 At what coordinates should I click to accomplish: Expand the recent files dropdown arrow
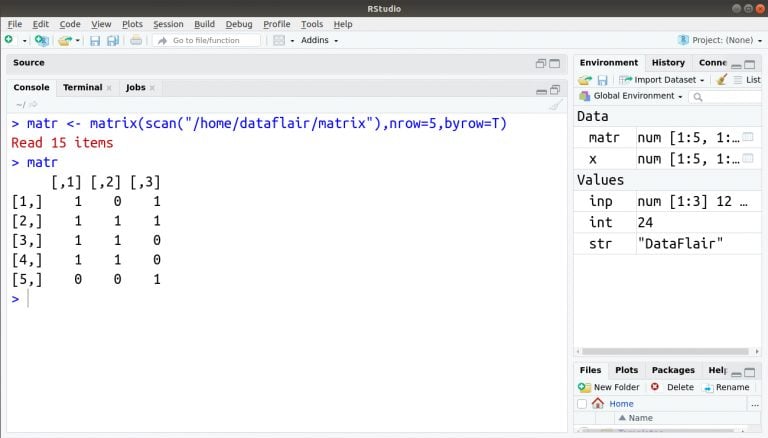point(77,41)
